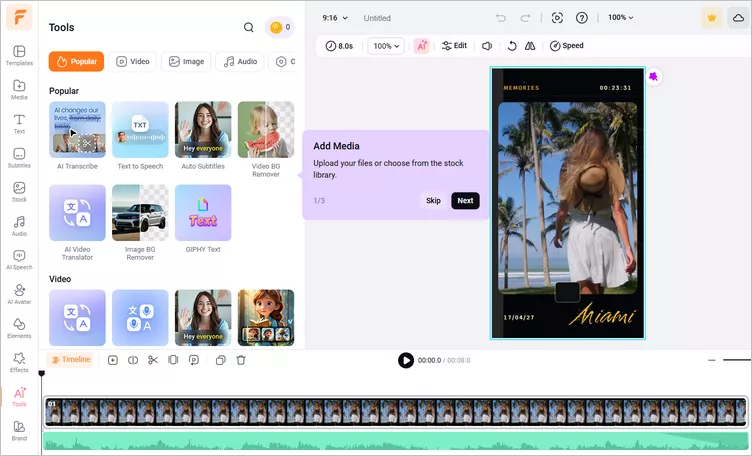Click the search icon in Tools panel
This screenshot has height=456, width=752.
click(x=248, y=27)
